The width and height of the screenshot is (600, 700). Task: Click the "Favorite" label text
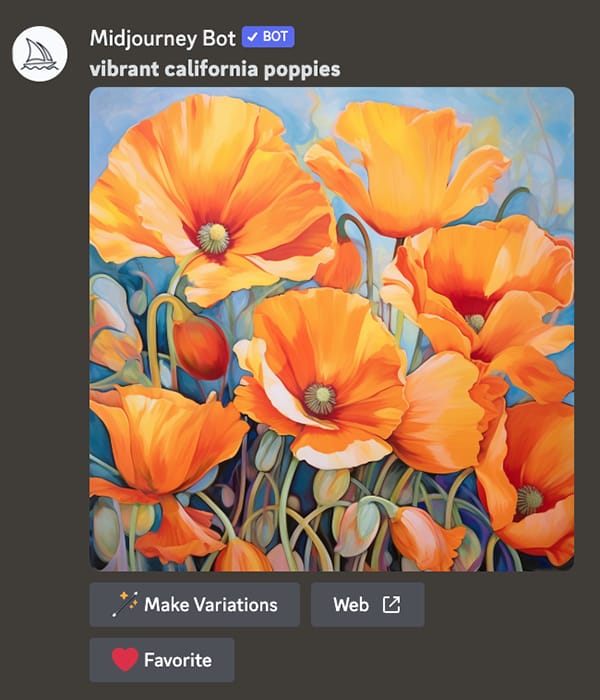pos(178,660)
